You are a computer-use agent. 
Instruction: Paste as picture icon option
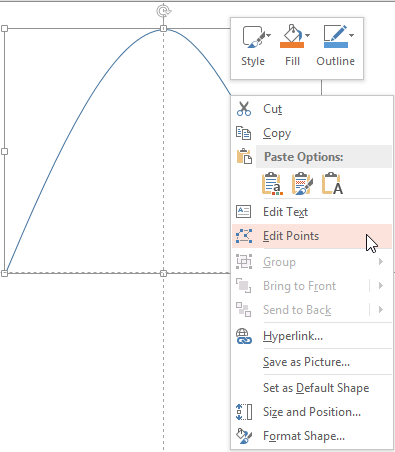(302, 183)
